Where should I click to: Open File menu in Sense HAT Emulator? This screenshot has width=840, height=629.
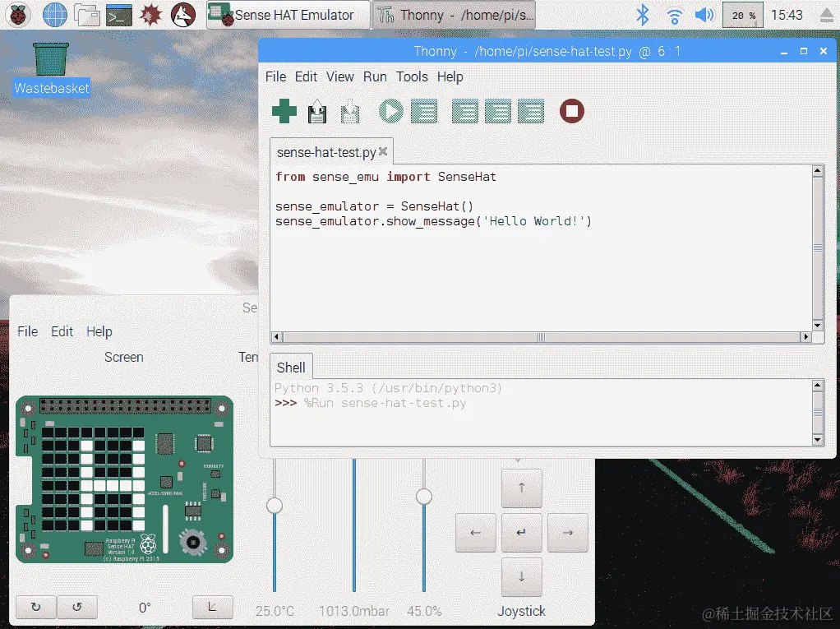[27, 331]
